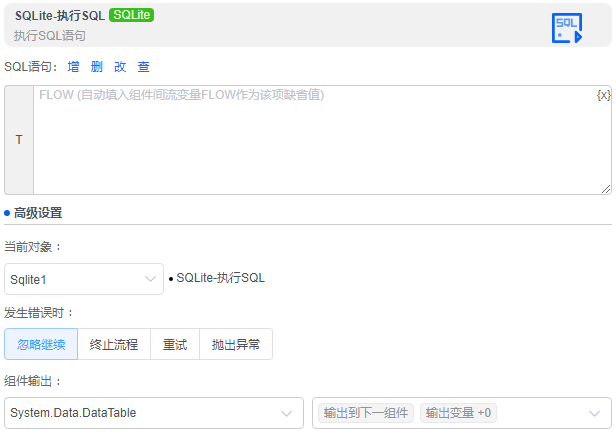This screenshot has height=435, width=616.
Task: Insert the 改 SQL template
Action: [120, 67]
